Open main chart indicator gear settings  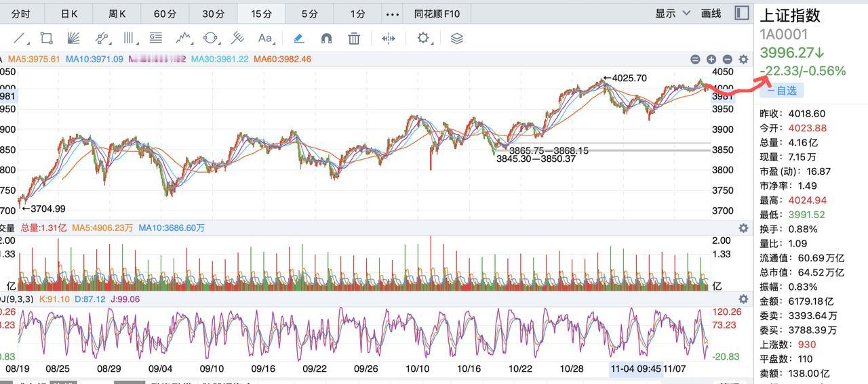743,60
